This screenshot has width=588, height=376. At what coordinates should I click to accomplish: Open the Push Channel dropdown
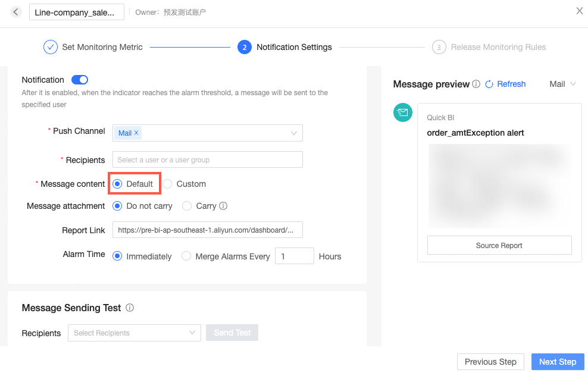pyautogui.click(x=293, y=133)
